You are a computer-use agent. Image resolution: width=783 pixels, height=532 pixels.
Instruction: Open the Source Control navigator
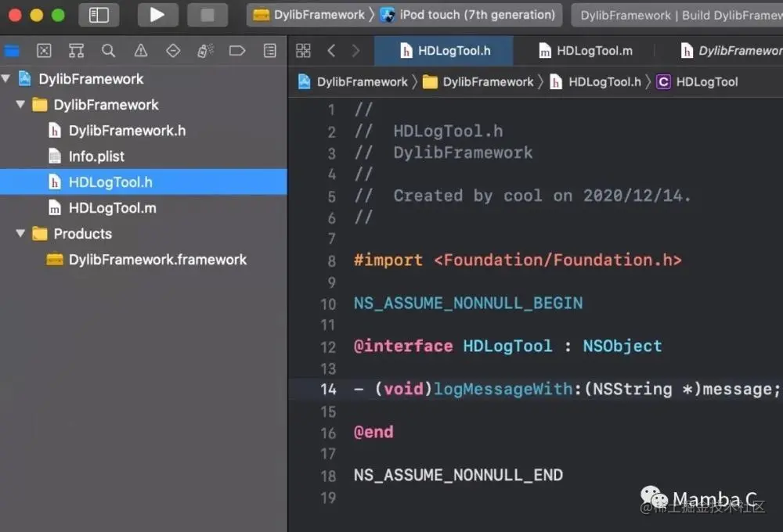[x=44, y=50]
